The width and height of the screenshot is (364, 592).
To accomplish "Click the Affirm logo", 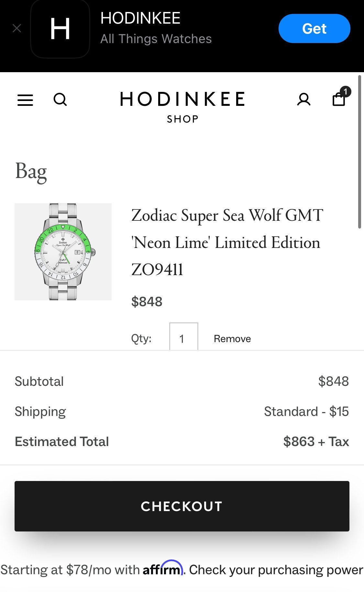I will [x=163, y=568].
